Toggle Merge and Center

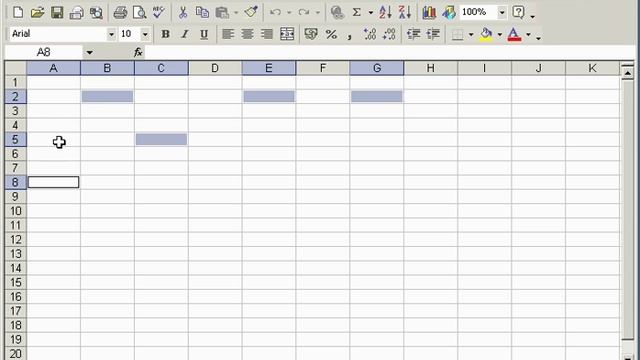[x=287, y=34]
